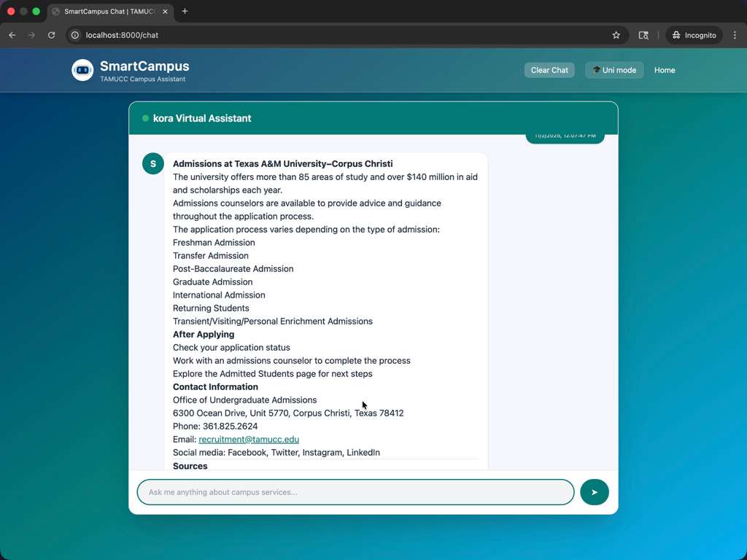Click the 'Sources' heading
This screenshot has width=747, height=560.
pos(190,466)
